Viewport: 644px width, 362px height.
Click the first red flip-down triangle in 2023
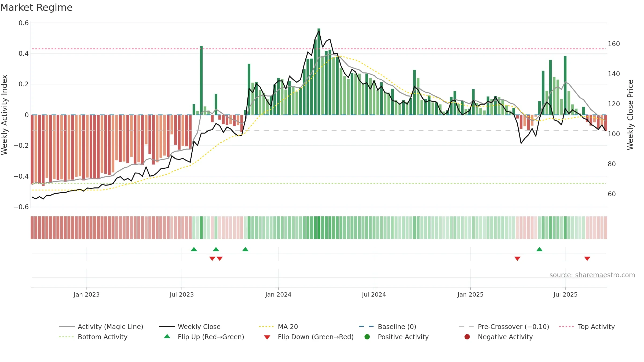tap(212, 258)
